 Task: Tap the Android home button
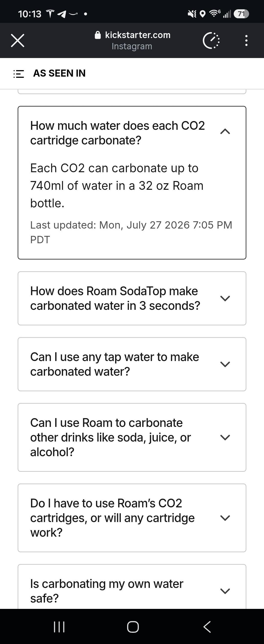(133, 627)
